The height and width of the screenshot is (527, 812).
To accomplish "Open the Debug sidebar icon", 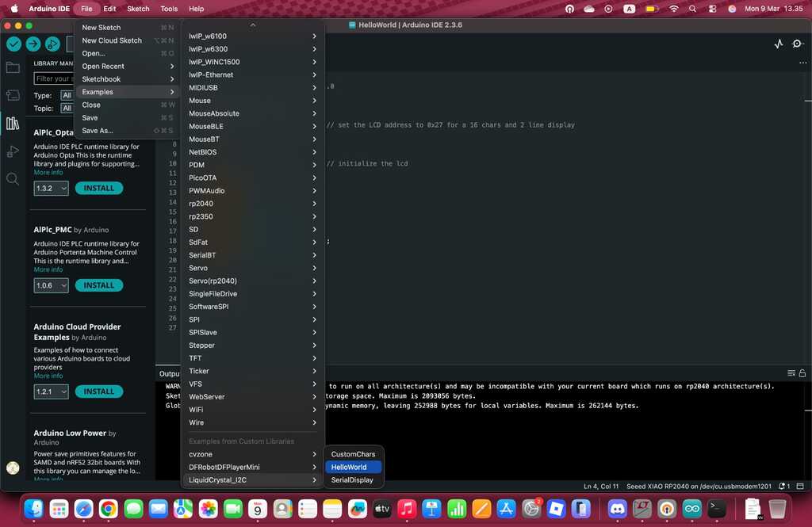I will pyautogui.click(x=13, y=151).
